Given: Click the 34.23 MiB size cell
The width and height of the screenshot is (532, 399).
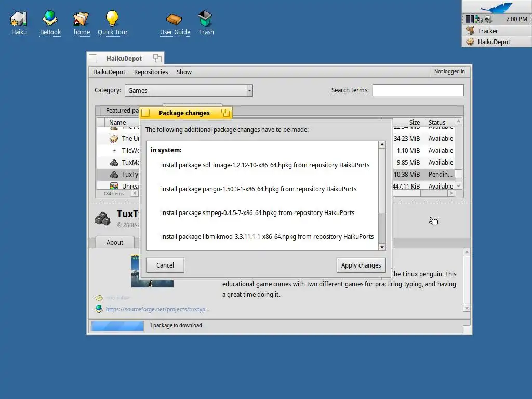Looking at the screenshot, I should (x=406, y=138).
